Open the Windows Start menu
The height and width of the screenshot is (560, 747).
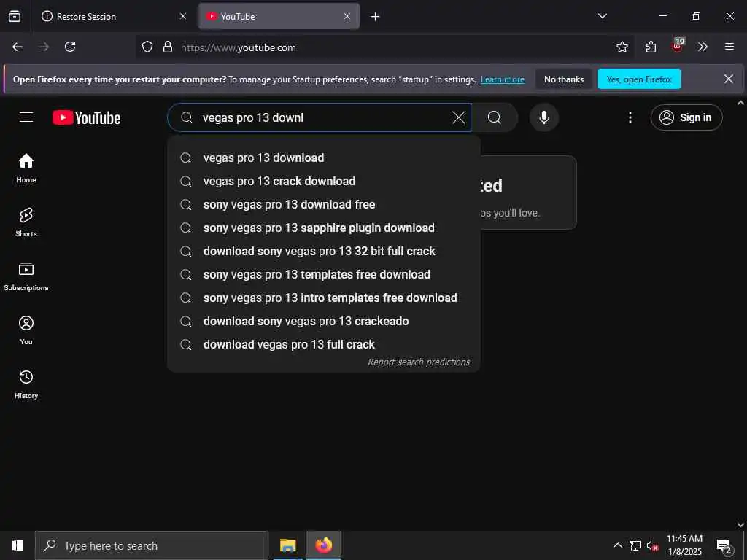pos(18,545)
